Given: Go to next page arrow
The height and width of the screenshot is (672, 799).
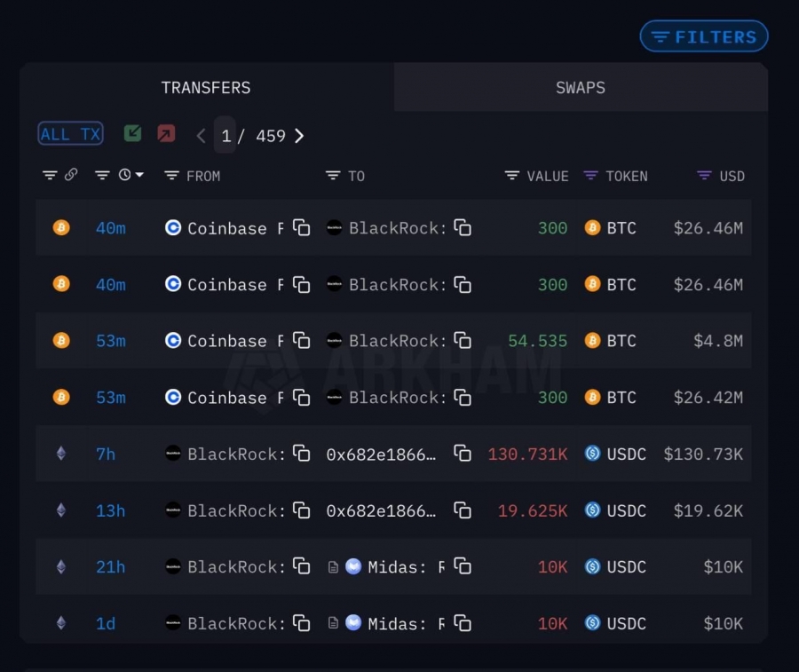Looking at the screenshot, I should point(299,136).
